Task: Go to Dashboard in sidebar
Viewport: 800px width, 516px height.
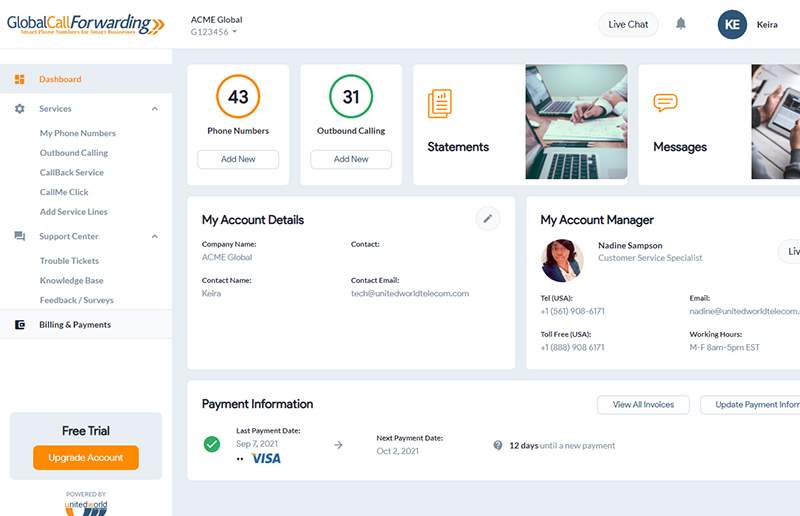Action: pos(86,79)
